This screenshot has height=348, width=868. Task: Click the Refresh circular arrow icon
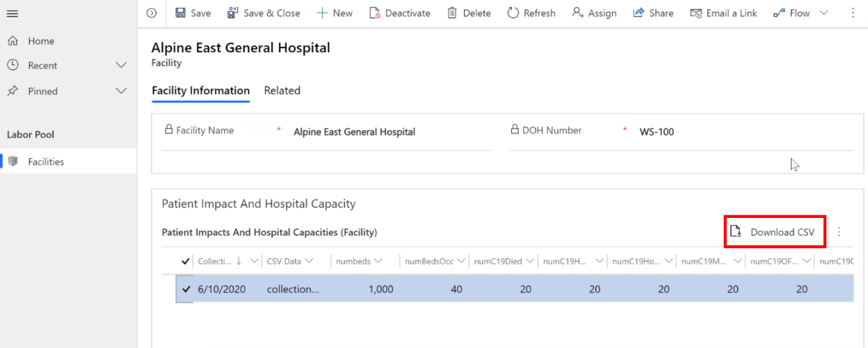(x=513, y=13)
